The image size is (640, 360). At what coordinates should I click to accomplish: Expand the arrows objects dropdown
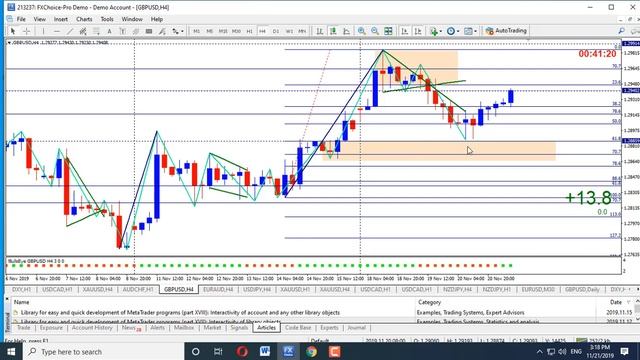pyautogui.click(x=182, y=31)
